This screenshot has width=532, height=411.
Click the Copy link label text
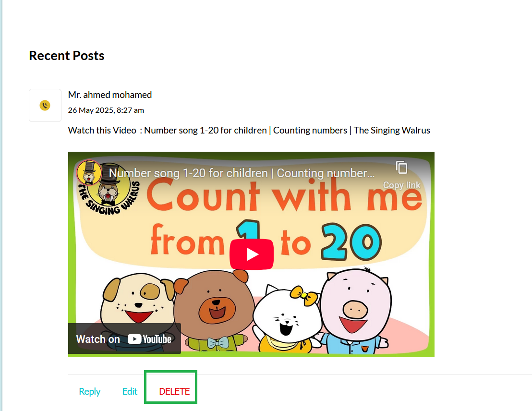(402, 185)
